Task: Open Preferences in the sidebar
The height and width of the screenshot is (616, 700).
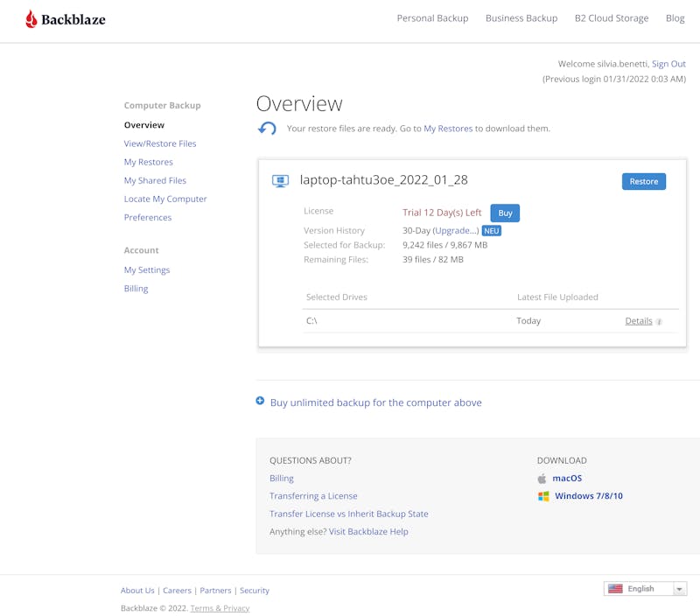Action: tap(148, 217)
